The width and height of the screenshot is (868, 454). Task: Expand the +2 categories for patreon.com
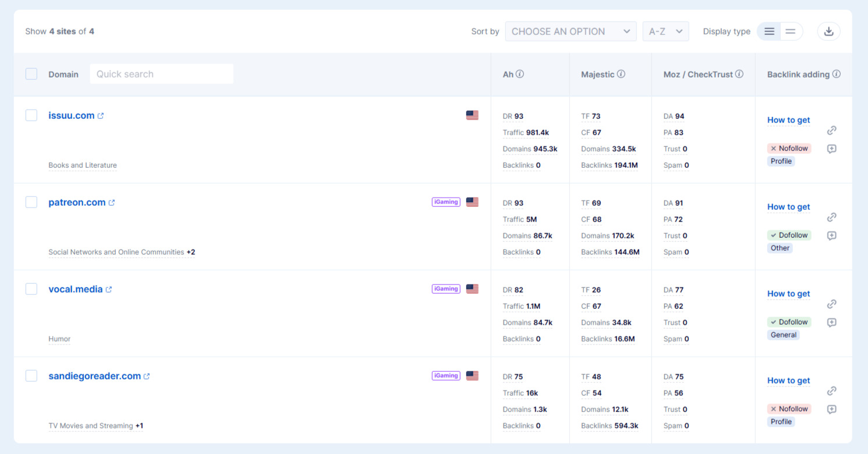(x=191, y=252)
